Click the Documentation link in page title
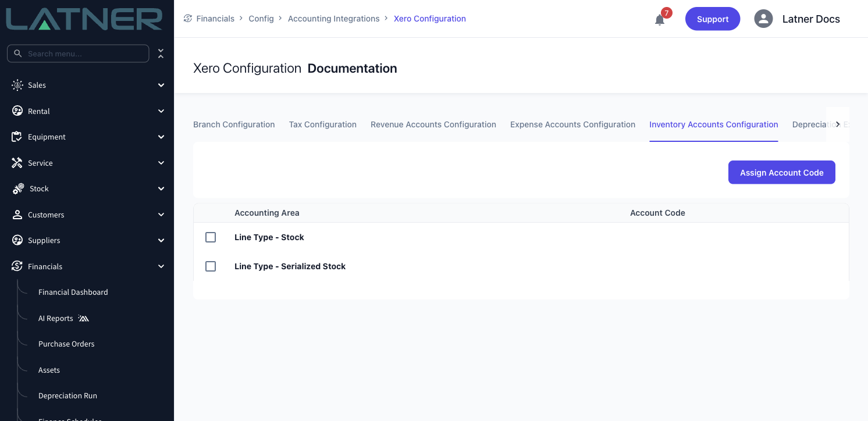 point(353,69)
